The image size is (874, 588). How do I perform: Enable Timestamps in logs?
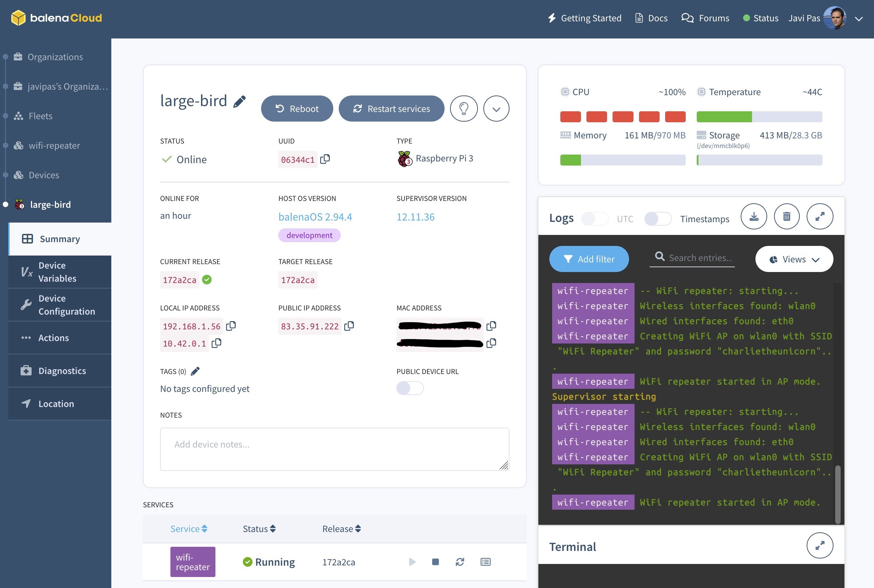[658, 219]
